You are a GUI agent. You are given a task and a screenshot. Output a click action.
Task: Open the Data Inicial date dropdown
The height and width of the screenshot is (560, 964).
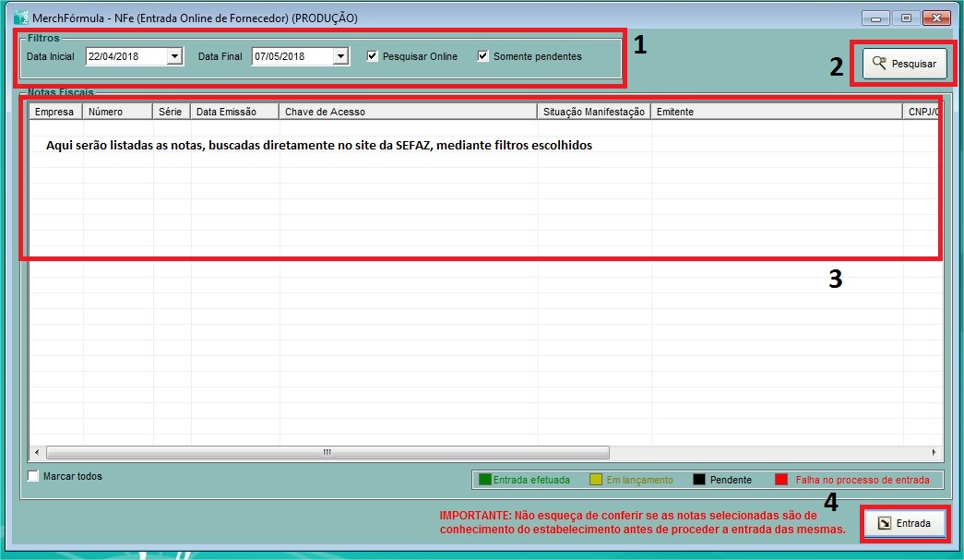(174, 56)
